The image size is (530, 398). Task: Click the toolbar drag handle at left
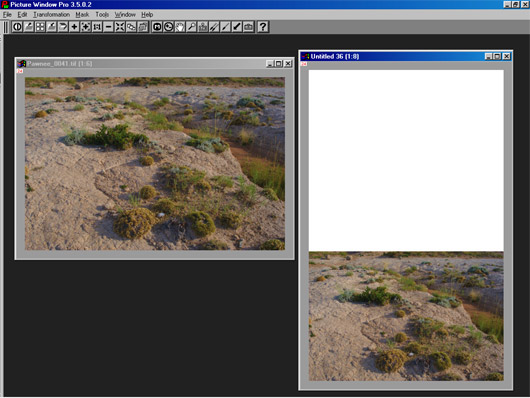[x=6, y=27]
